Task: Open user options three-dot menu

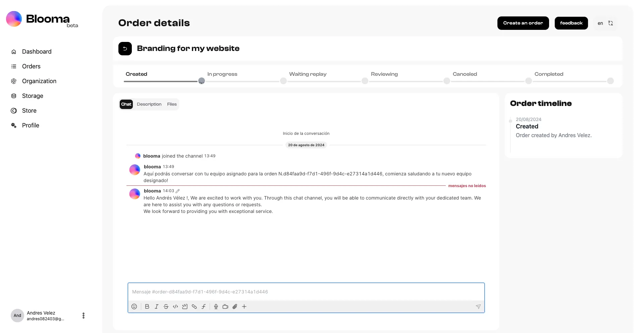Action: pos(84,316)
